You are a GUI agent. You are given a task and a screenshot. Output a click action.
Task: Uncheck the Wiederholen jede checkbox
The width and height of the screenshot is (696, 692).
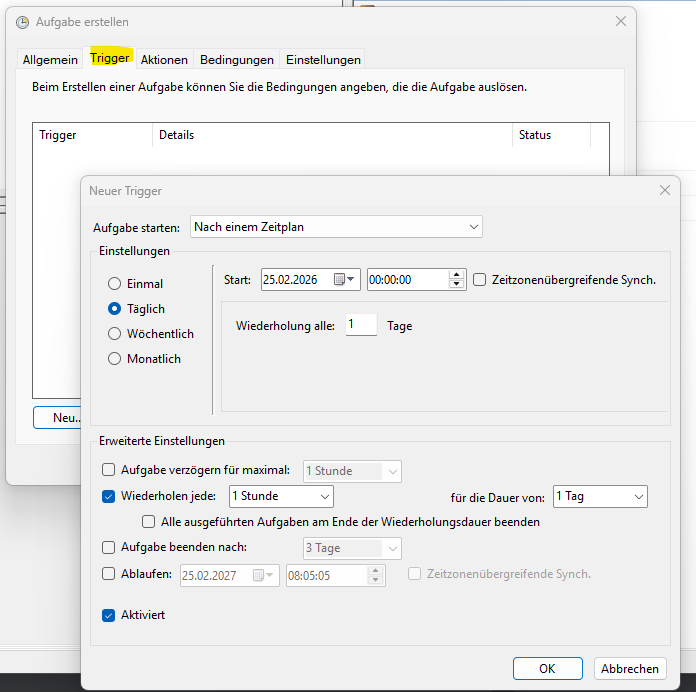pos(109,496)
